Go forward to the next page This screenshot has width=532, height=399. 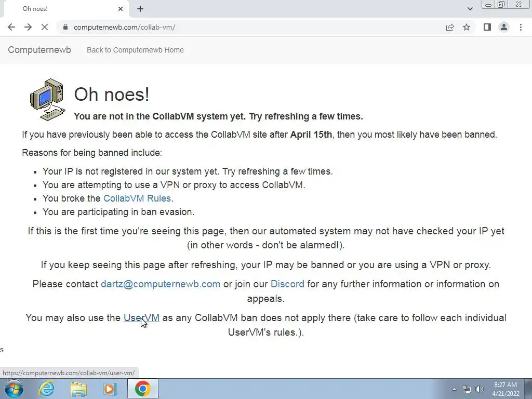pyautogui.click(x=28, y=27)
